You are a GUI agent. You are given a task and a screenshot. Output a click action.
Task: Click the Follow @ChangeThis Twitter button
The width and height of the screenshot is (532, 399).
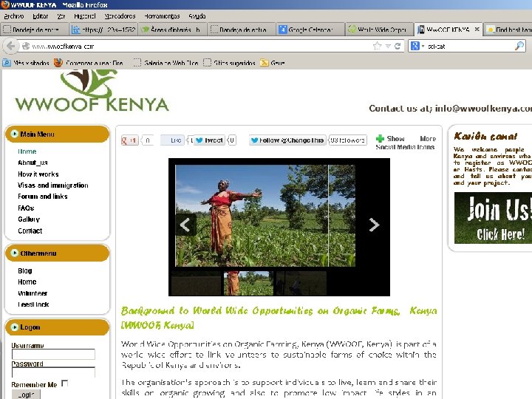click(287, 140)
